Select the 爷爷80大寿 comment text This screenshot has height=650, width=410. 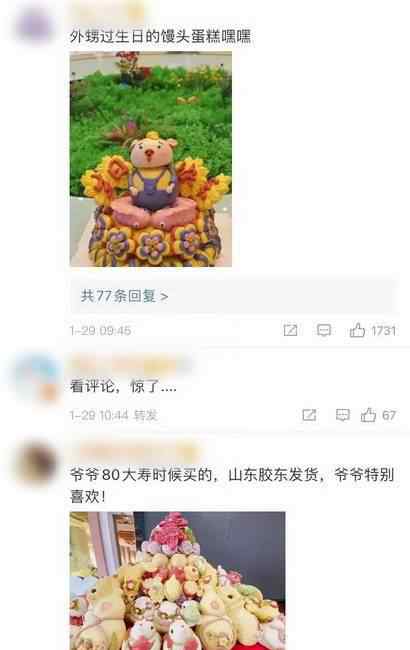point(232,485)
